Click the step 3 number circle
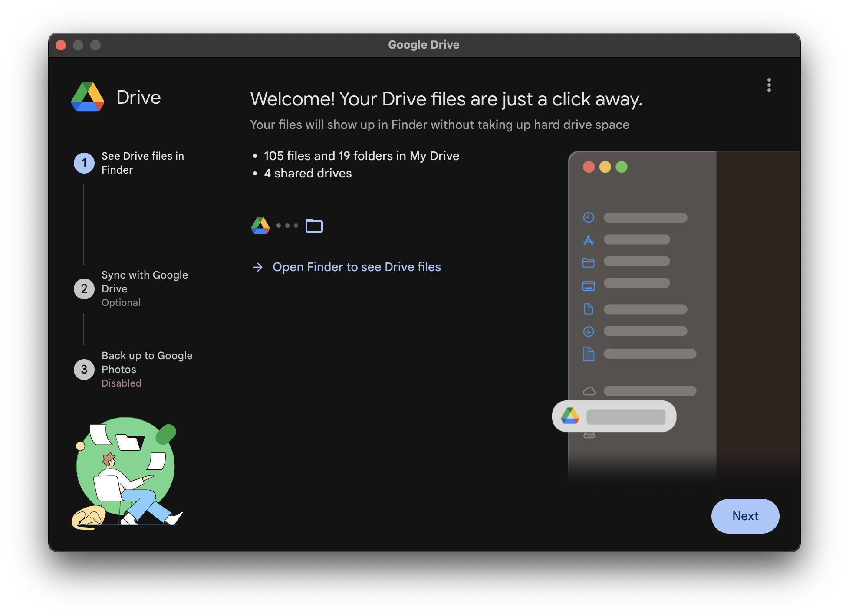This screenshot has width=849, height=616. 84,370
